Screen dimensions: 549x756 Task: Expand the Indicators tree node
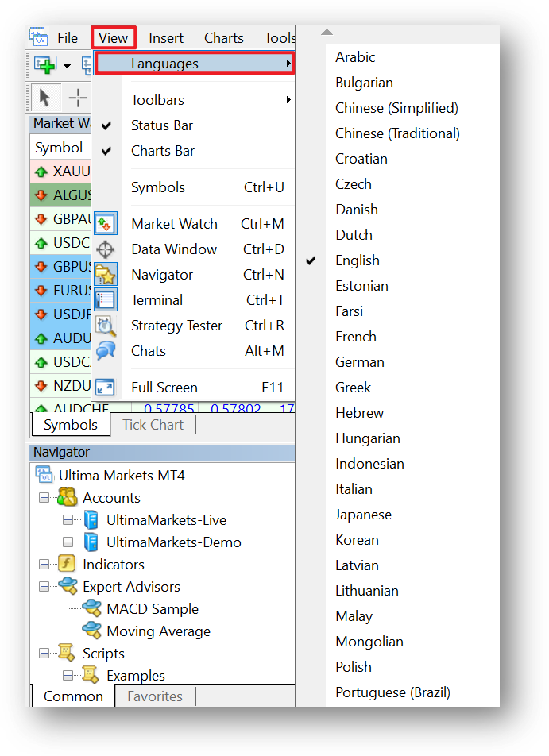[44, 564]
